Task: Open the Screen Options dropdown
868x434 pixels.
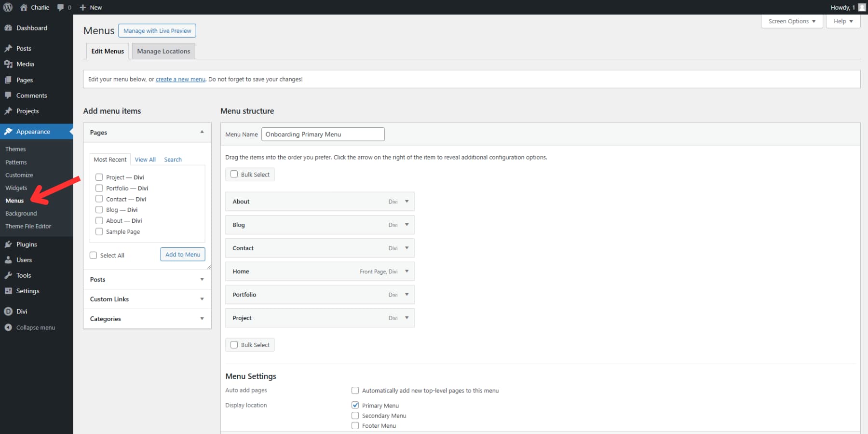Action: click(791, 21)
